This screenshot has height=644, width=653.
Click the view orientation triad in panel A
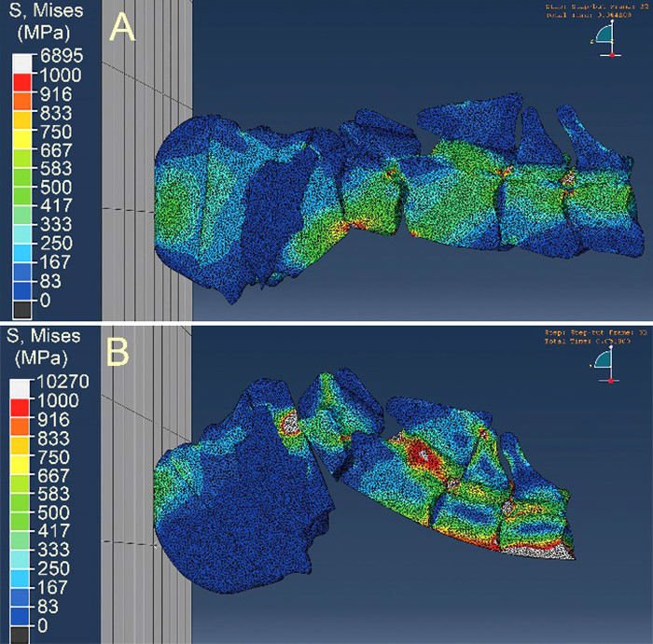click(606, 38)
